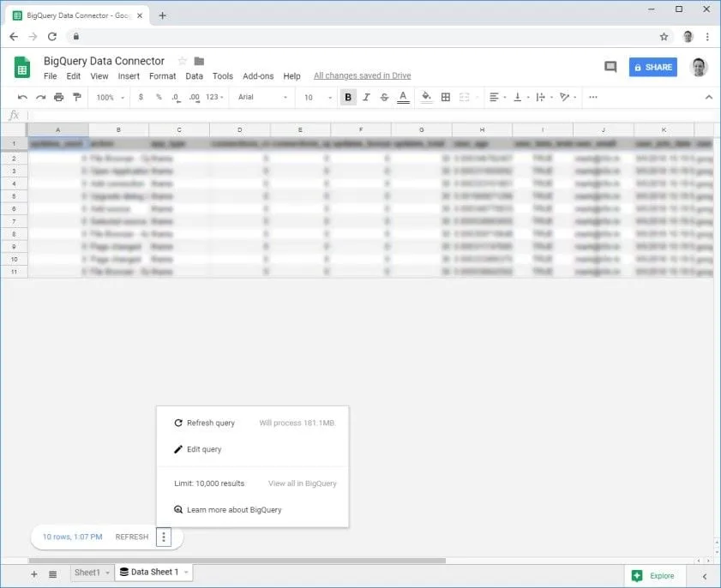Image resolution: width=721 pixels, height=588 pixels.
Task: Click the Borders icon
Action: coord(446,97)
